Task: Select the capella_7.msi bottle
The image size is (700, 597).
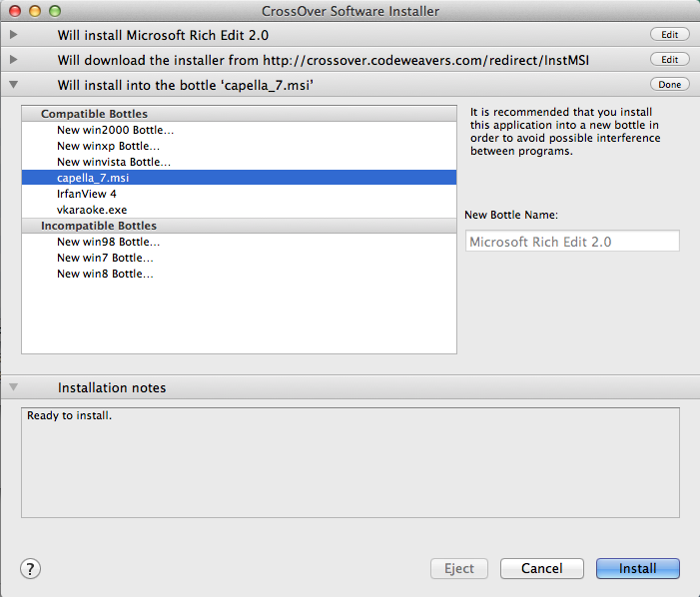Action: click(239, 178)
